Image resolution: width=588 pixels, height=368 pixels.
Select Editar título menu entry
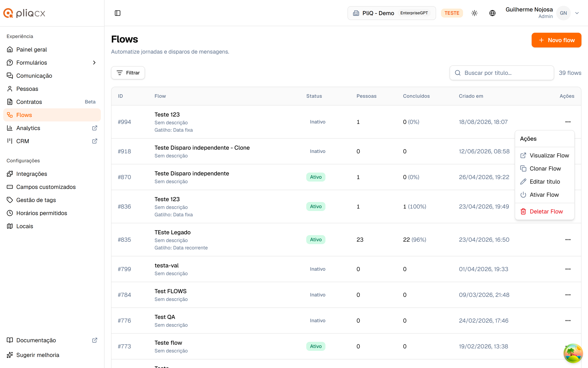click(x=545, y=182)
